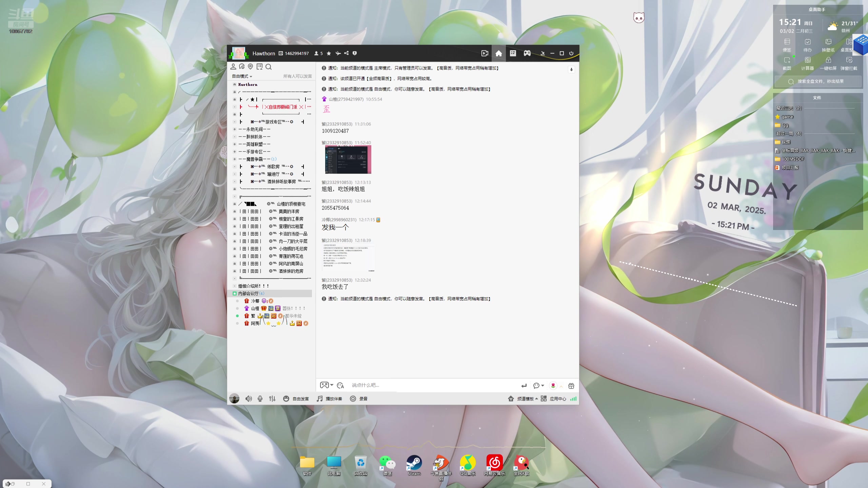Image resolution: width=868 pixels, height=488 pixels.
Task: Expand the 魔兽争霸 channel group
Action: [234, 159]
